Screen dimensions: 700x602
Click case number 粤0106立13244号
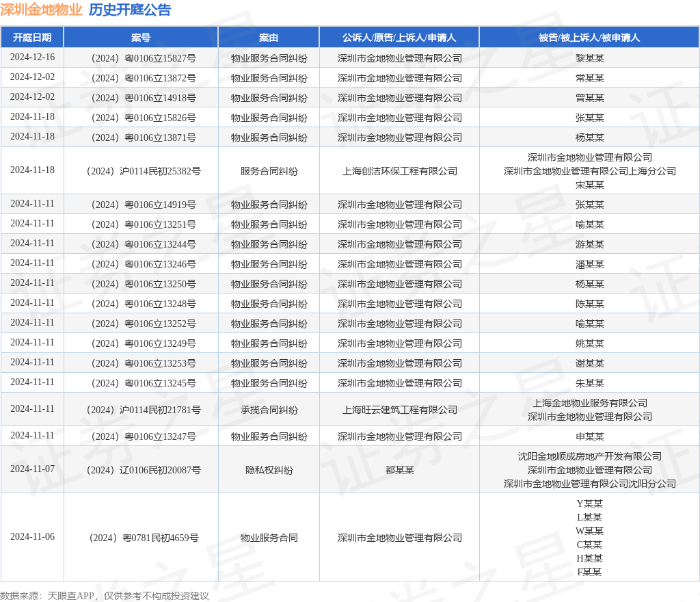click(144, 244)
